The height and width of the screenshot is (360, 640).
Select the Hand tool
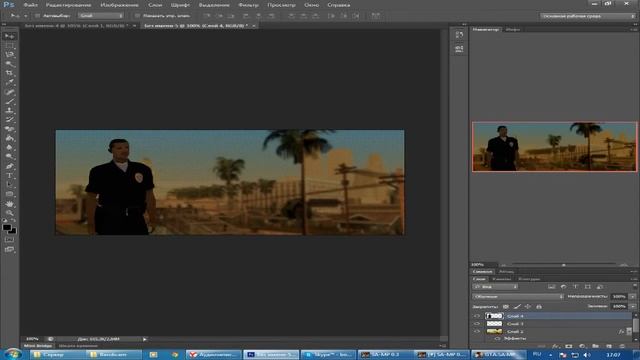[x=9, y=203]
